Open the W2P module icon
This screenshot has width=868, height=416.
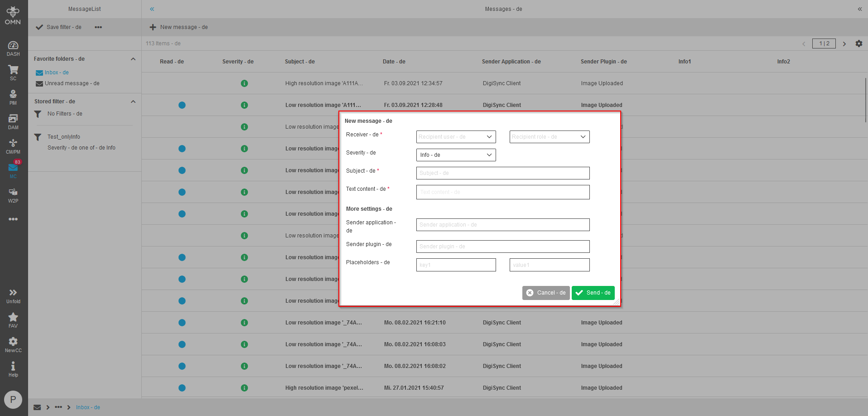pyautogui.click(x=13, y=195)
